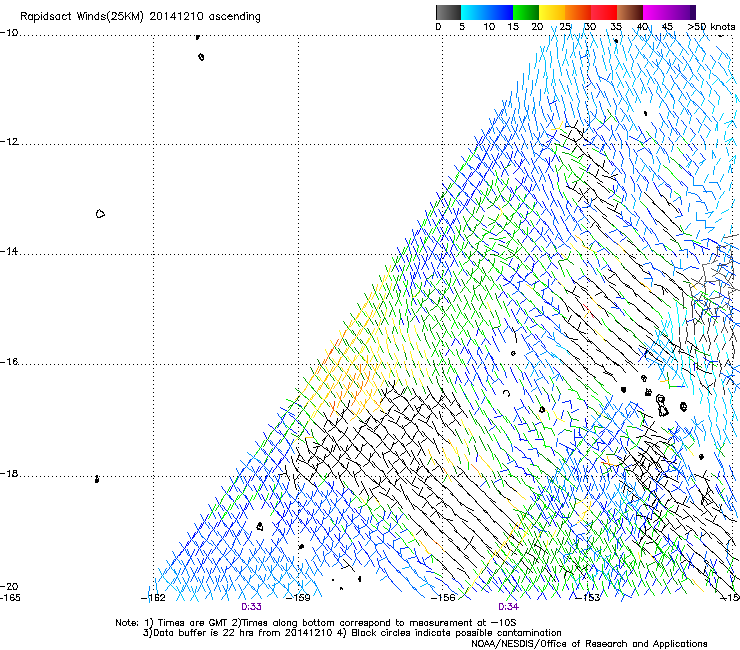Click the '-20' latitude axis label

tap(9, 586)
